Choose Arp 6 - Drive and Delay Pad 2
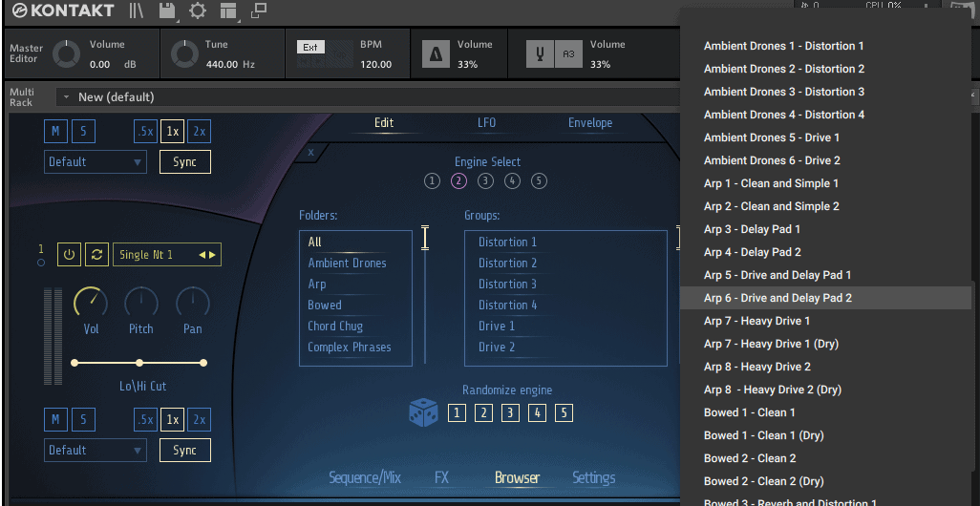 click(825, 298)
